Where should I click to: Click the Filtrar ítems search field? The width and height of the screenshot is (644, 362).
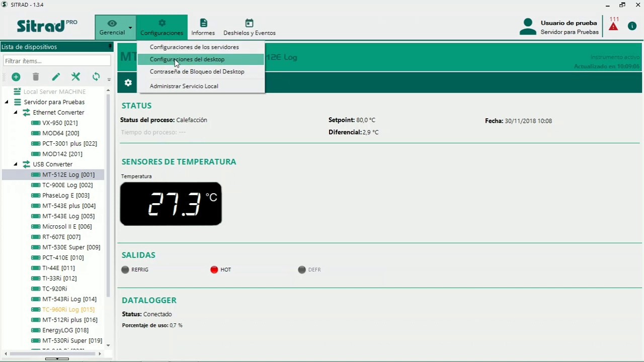pyautogui.click(x=56, y=61)
